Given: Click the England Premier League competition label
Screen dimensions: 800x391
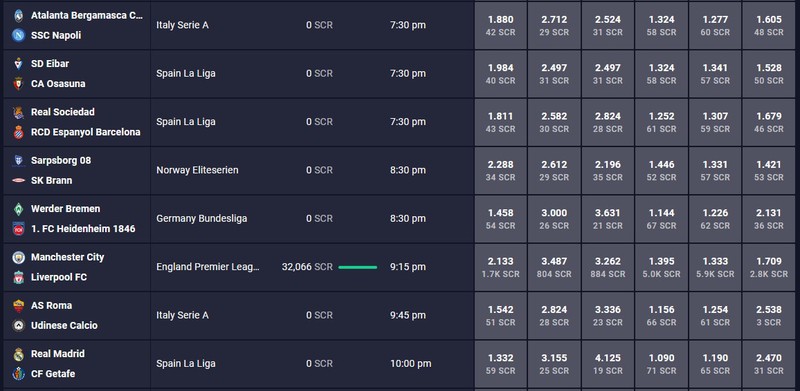Looking at the screenshot, I should (x=208, y=267).
